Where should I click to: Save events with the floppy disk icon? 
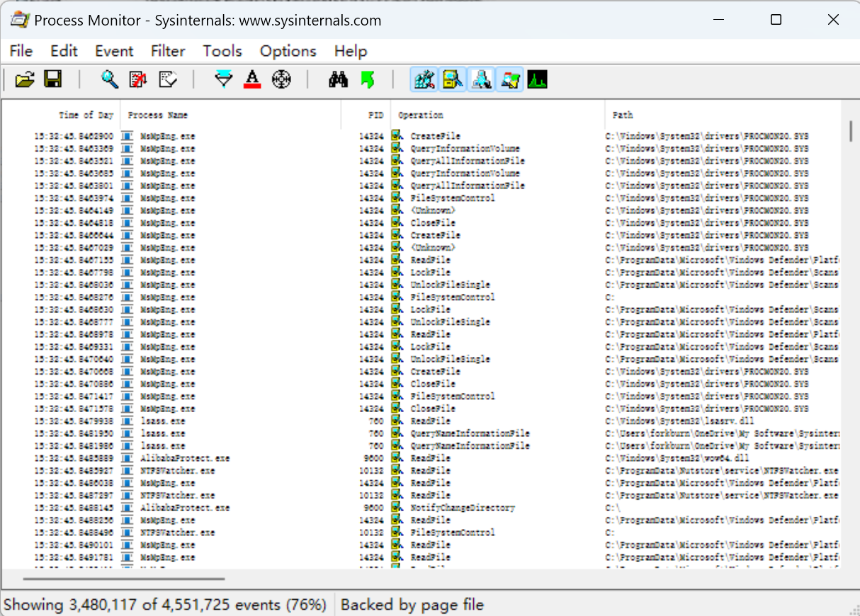[x=52, y=79]
